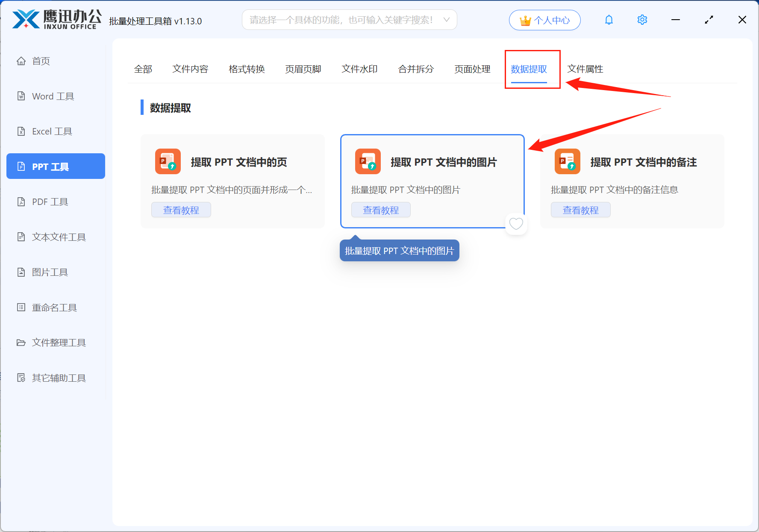Expand the search function dropdown
The image size is (759, 532).
coord(446,20)
